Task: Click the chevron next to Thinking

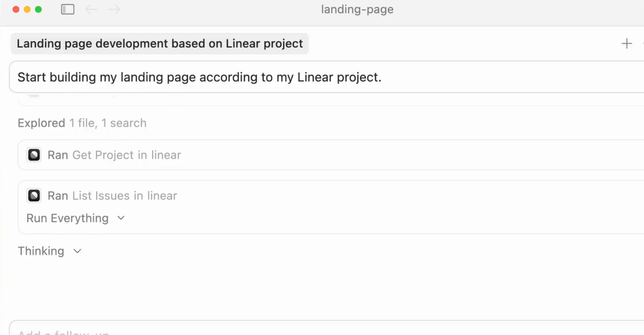Action: click(x=77, y=251)
